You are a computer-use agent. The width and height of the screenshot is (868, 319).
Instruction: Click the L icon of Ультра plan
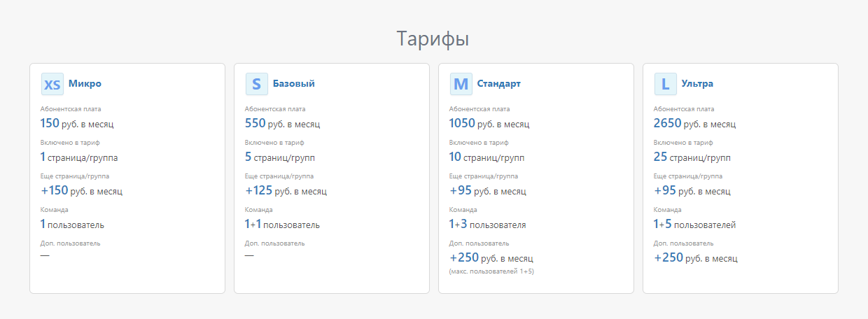[665, 84]
